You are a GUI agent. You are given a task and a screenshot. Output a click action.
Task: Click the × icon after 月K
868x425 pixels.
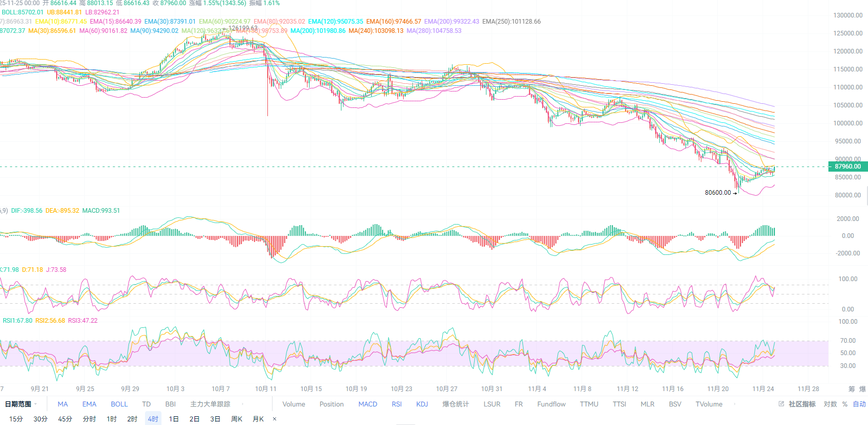pyautogui.click(x=275, y=419)
